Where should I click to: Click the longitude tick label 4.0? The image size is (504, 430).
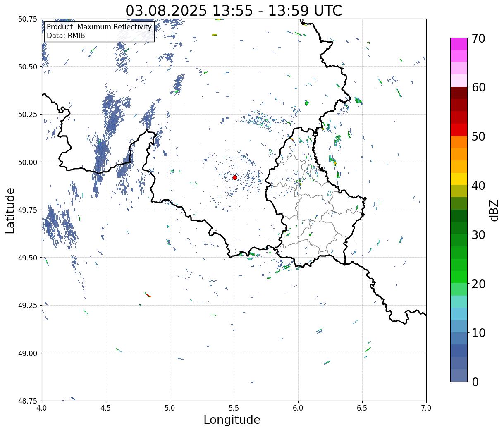(x=42, y=408)
